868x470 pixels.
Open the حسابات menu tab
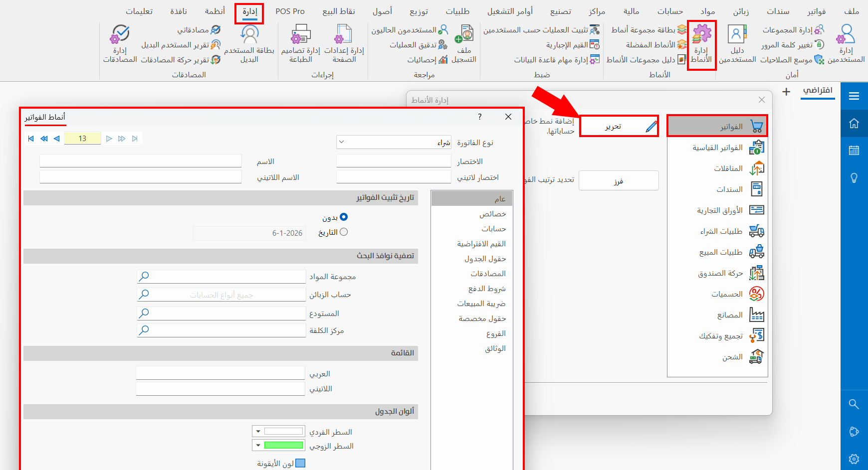pos(670,11)
